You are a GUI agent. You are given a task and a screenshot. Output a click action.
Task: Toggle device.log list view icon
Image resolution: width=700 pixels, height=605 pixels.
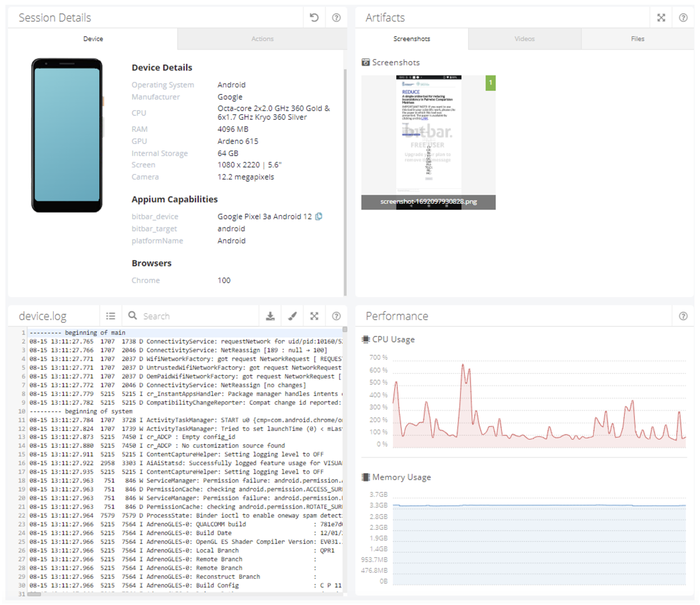[x=111, y=316]
